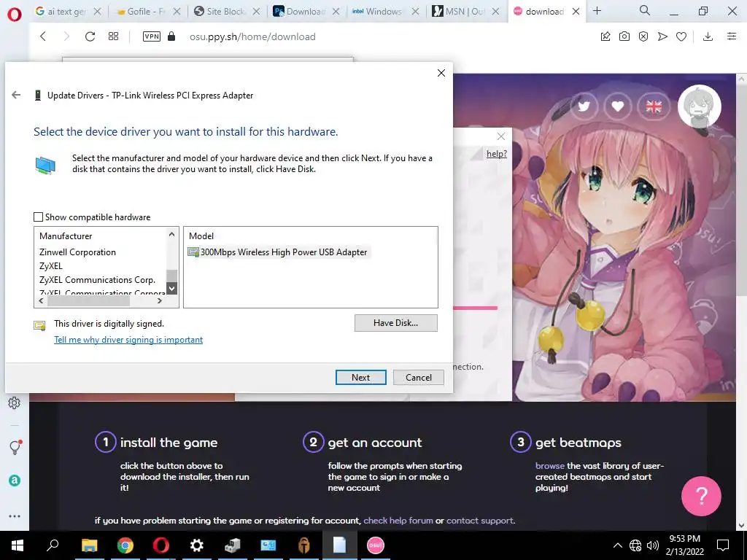Open Opera speed dial grid icon
This screenshot has height=560, width=747.
tap(113, 36)
